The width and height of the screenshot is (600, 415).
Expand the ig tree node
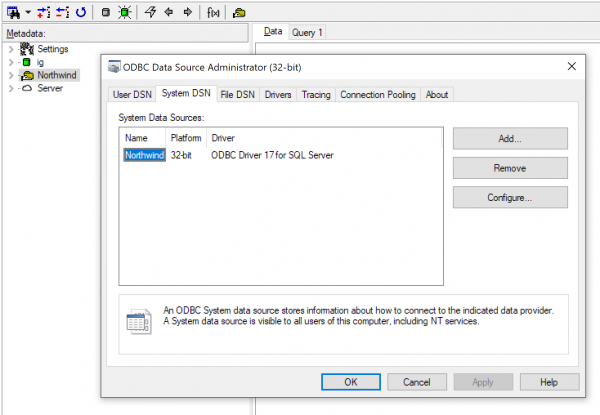[11, 62]
